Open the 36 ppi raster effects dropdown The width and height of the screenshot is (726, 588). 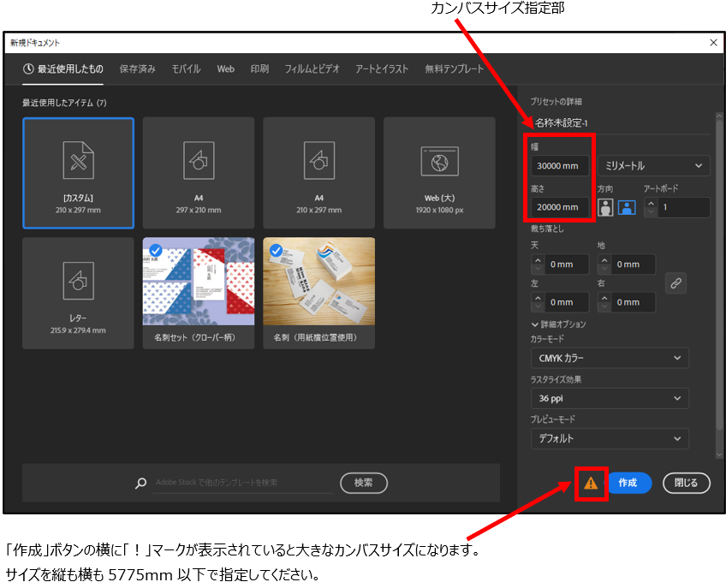(609, 398)
